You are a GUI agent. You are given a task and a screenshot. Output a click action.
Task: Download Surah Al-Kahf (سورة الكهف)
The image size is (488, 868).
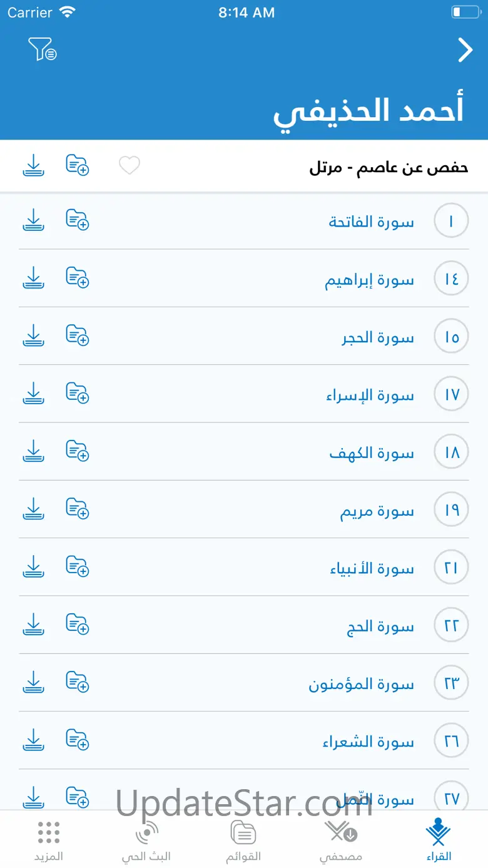coord(34,451)
